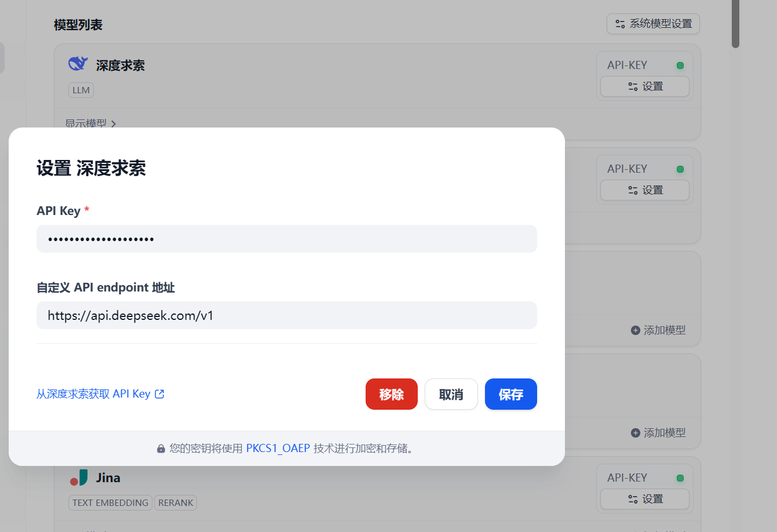Click the 自定义 API endpoint 地址 field

(x=286, y=315)
